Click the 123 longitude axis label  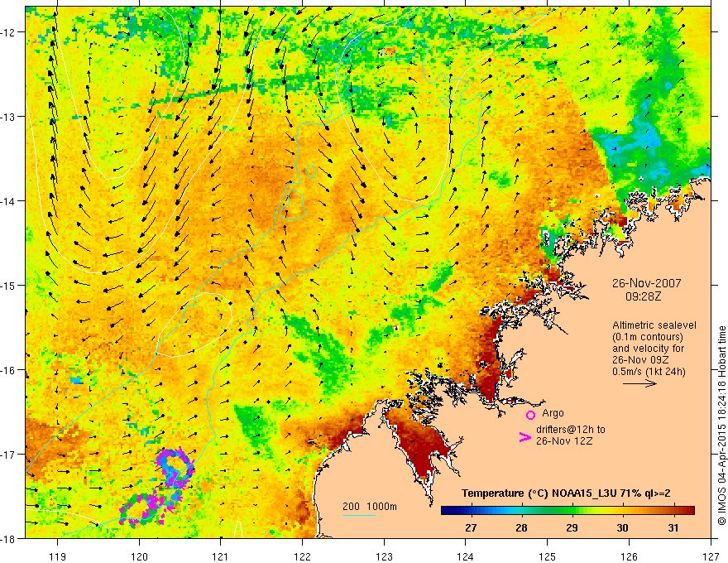(384, 556)
